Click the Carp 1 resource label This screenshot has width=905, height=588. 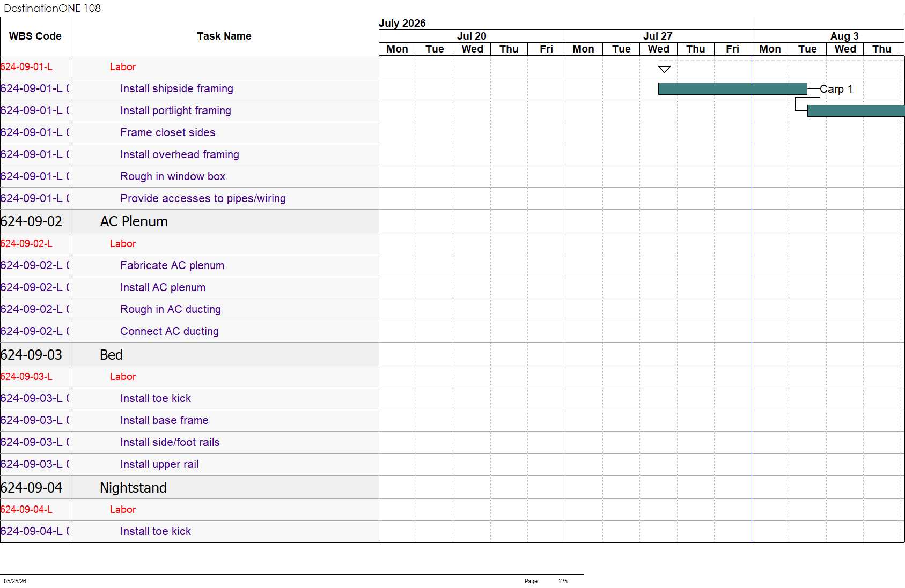tap(836, 89)
